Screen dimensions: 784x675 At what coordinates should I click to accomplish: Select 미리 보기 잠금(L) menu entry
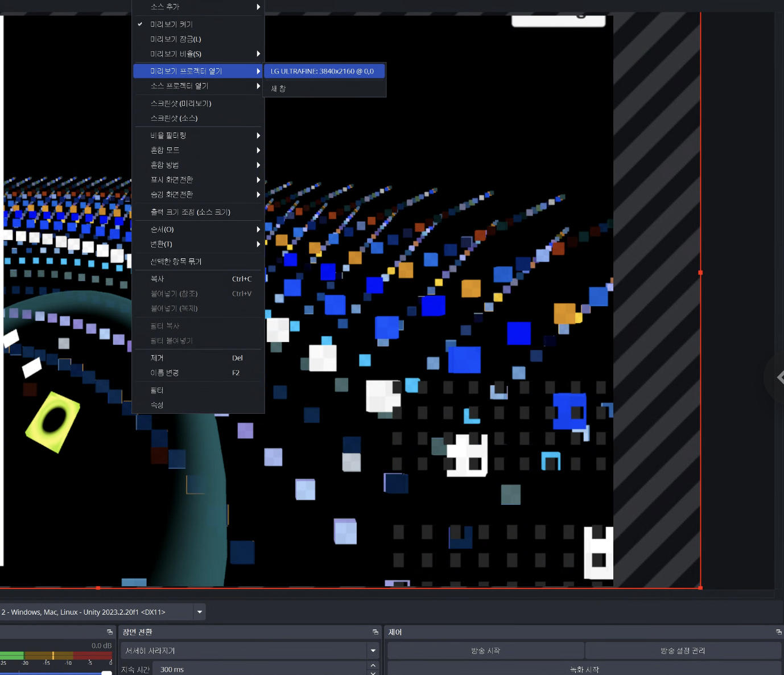click(198, 39)
